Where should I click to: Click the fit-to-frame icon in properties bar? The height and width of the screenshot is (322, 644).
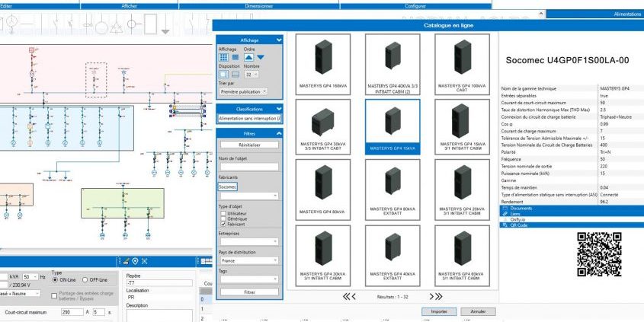(x=144, y=261)
